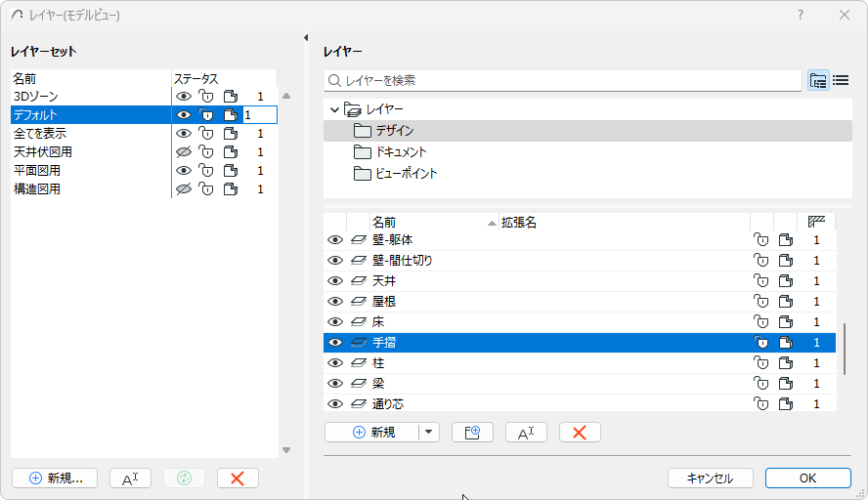The width and height of the screenshot is (868, 500).
Task: Sort layers using the 名前 column header arrow
Action: tap(491, 224)
